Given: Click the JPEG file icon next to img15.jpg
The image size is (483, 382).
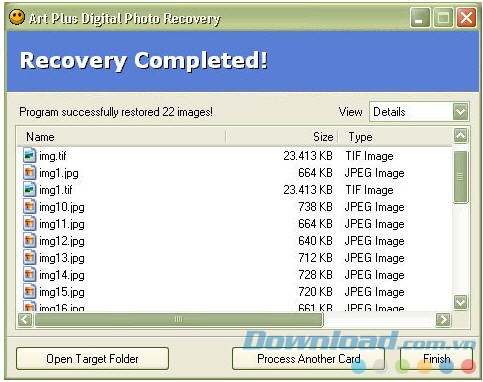Looking at the screenshot, I should click(29, 292).
